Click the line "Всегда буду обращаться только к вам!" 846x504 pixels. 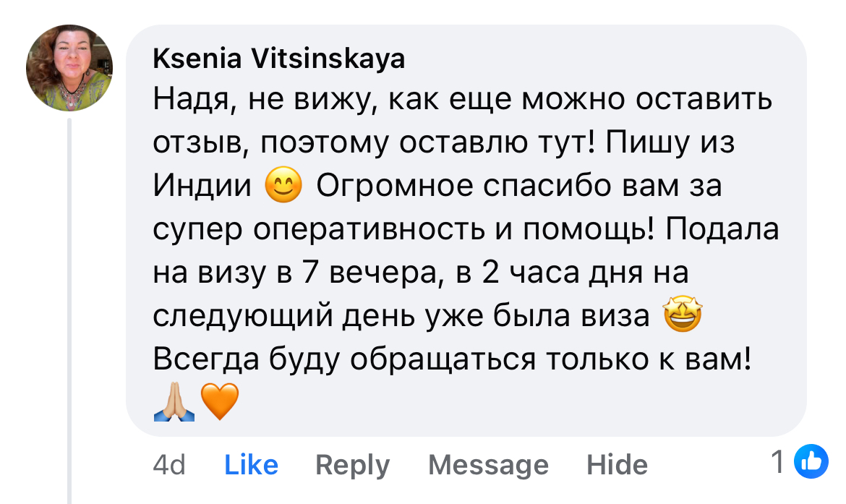pos(453,359)
